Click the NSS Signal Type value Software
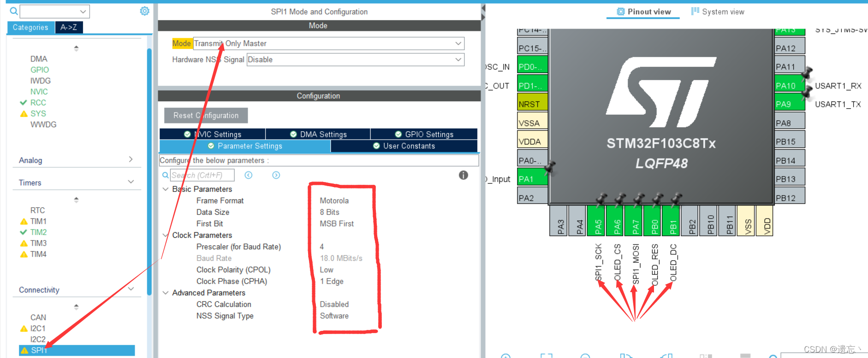Viewport: 868px width, 358px height. point(334,316)
